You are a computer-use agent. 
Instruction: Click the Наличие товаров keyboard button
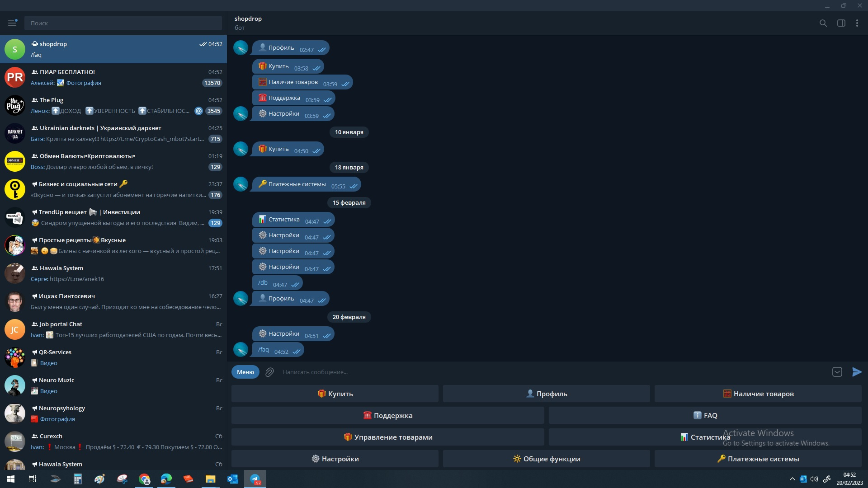coord(758,394)
